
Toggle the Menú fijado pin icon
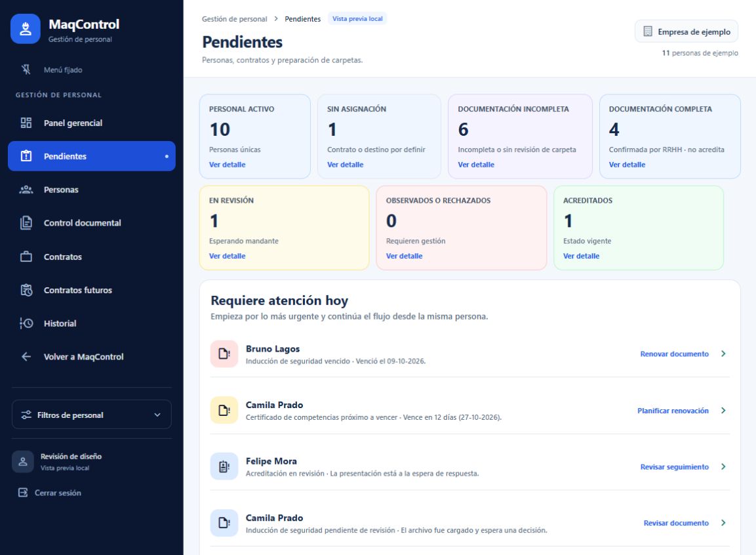click(26, 70)
